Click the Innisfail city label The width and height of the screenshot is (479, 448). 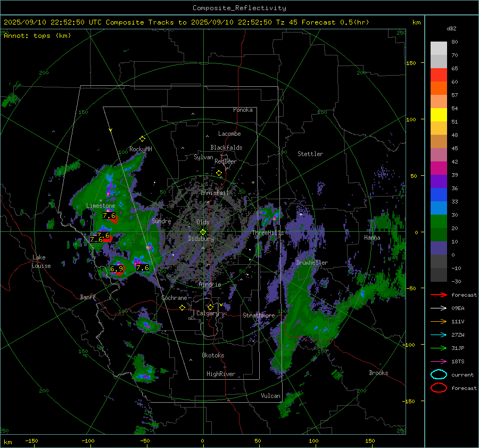coord(214,193)
